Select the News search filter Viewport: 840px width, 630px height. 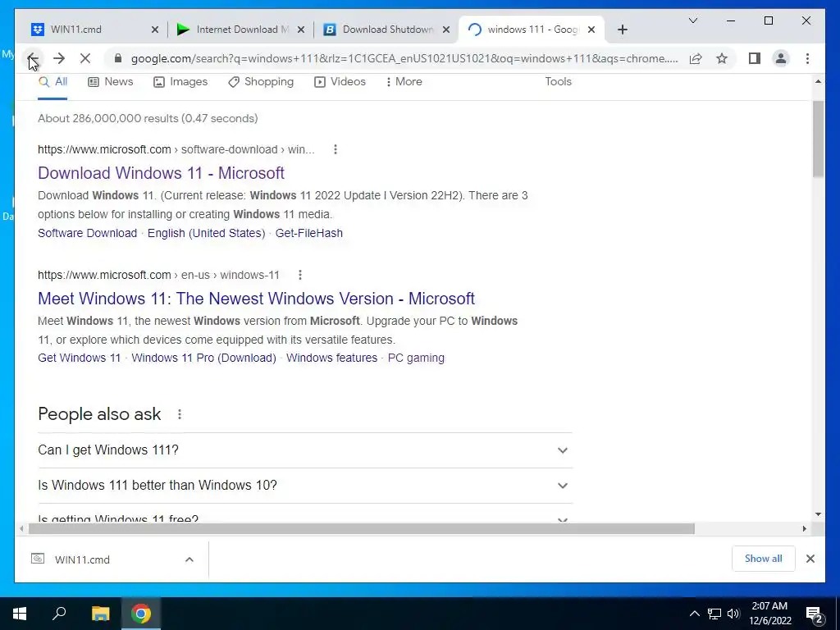point(110,82)
